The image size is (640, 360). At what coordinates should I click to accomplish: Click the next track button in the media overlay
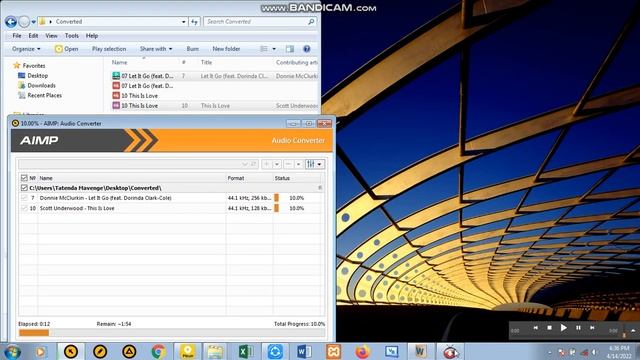tap(592, 327)
